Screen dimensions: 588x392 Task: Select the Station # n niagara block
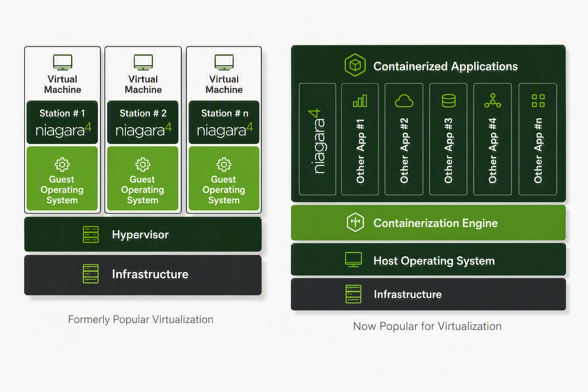[x=224, y=122]
